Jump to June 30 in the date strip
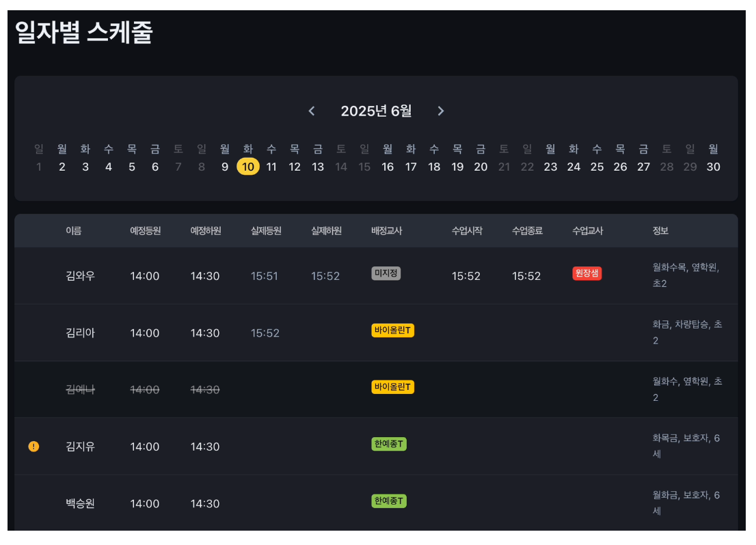The height and width of the screenshot is (545, 756). pyautogui.click(x=714, y=167)
